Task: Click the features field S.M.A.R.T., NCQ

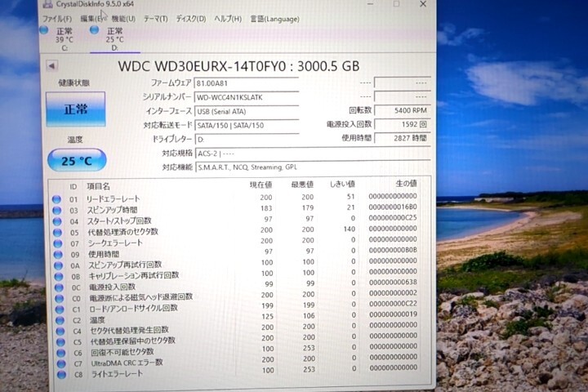Action: click(312, 167)
